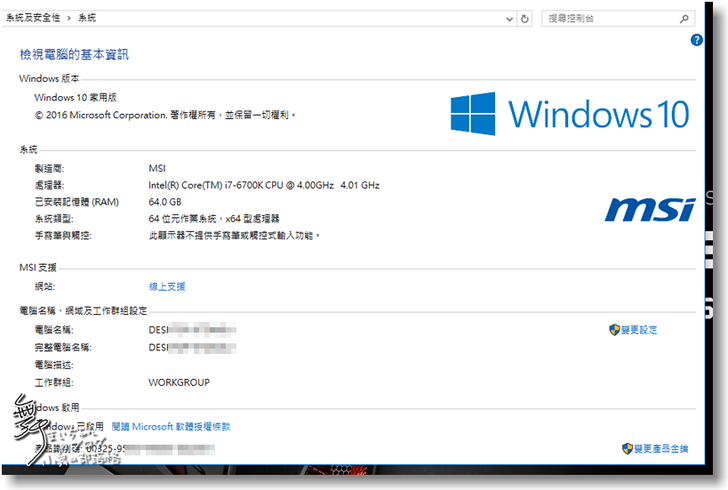Select the Windows 10 家用版 text
The width and height of the screenshot is (728, 490).
point(75,97)
